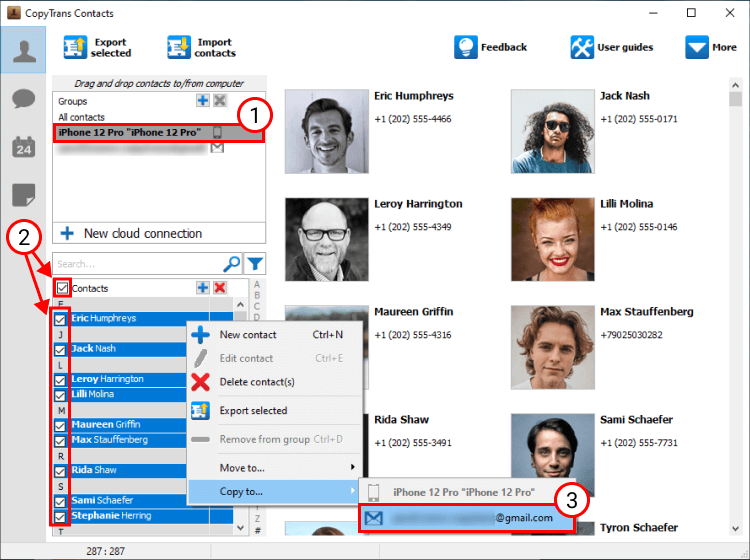750x560 pixels.
Task: Uncheck Stephanie Herring checkbox
Action: [x=60, y=517]
